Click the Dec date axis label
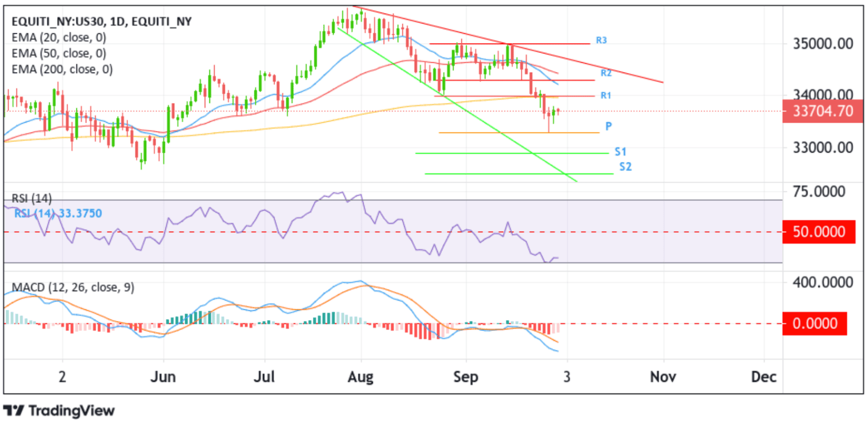868x427 pixels. click(764, 377)
